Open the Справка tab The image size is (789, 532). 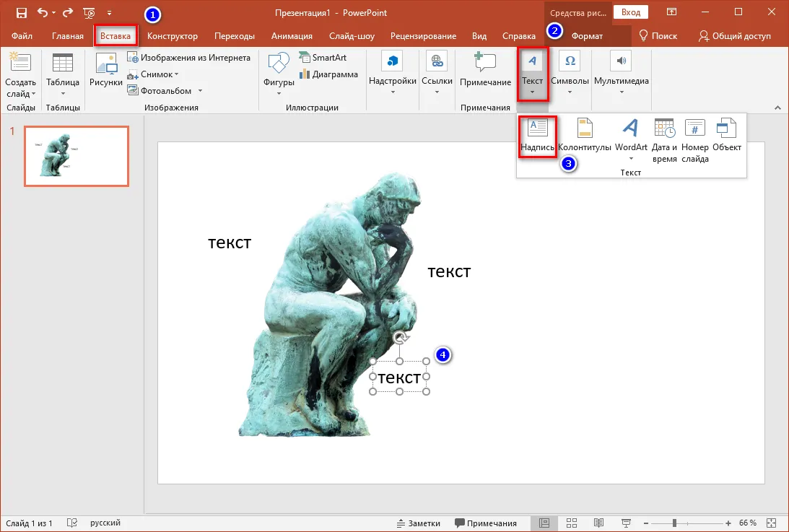(518, 36)
